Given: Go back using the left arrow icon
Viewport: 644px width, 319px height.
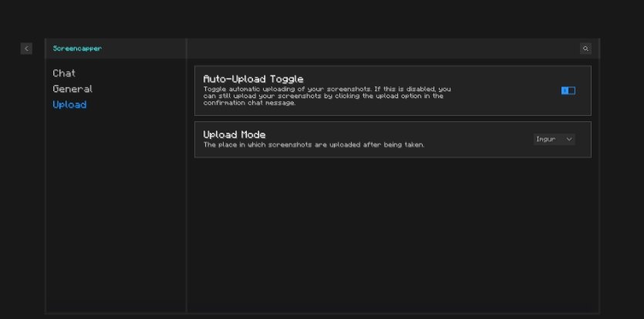Looking at the screenshot, I should click(26, 49).
